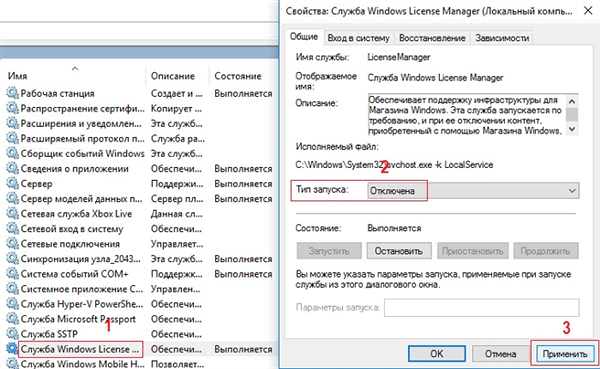600x369 pixels.
Task: Click the gear icon for Служба Windows License
Action: (12, 349)
